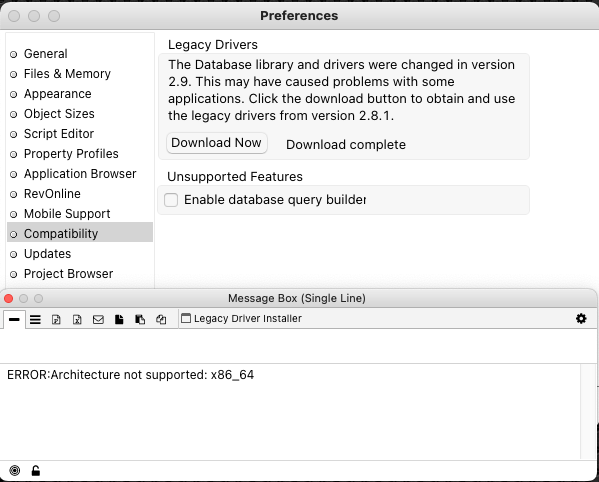The width and height of the screenshot is (599, 482).
Task: Select Script Editor preferences section
Action: tap(59, 134)
